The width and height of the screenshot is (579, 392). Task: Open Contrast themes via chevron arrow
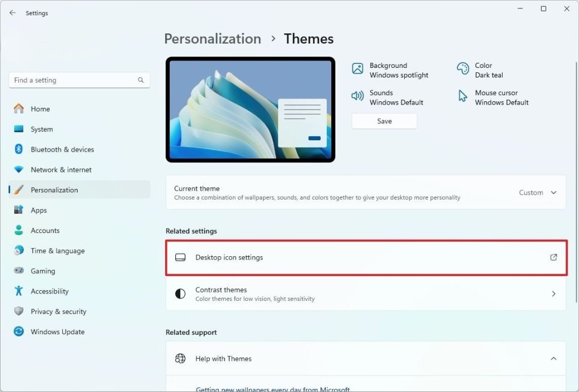[554, 294]
